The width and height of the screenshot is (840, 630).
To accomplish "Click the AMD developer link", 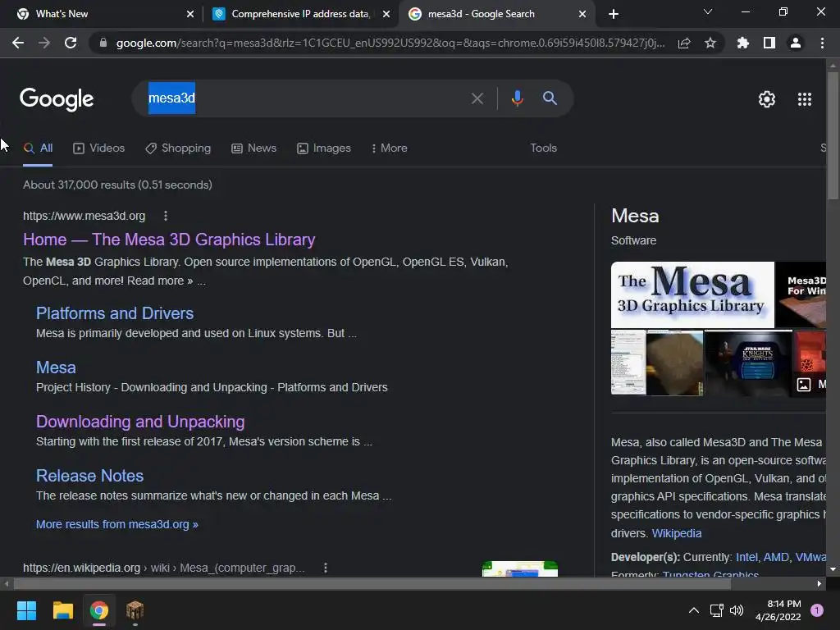I will click(x=776, y=557).
